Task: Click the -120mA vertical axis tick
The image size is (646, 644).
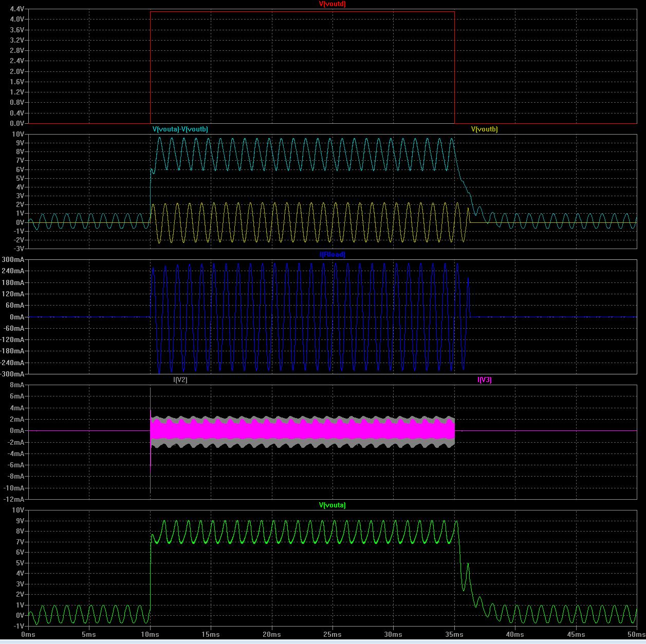Action: (x=13, y=340)
